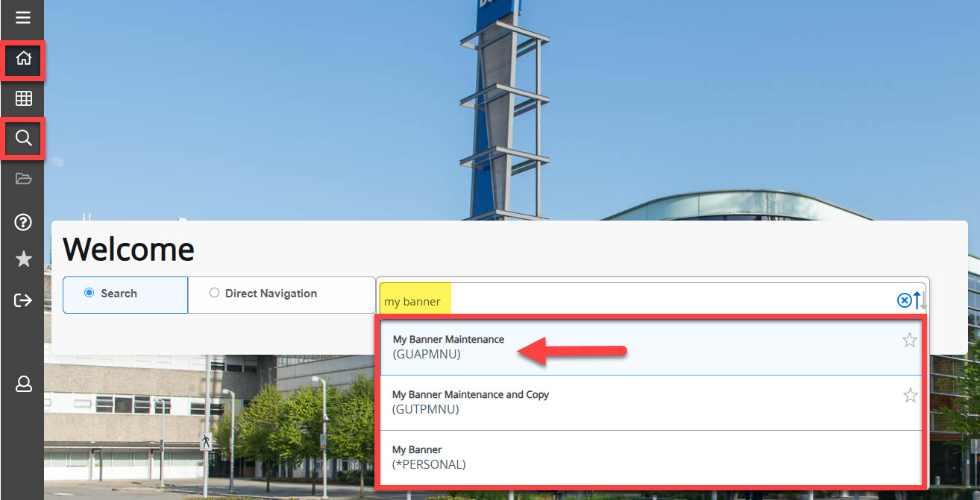Viewport: 980px width, 500px height.
Task: Open the Help question mark icon
Action: (22, 222)
